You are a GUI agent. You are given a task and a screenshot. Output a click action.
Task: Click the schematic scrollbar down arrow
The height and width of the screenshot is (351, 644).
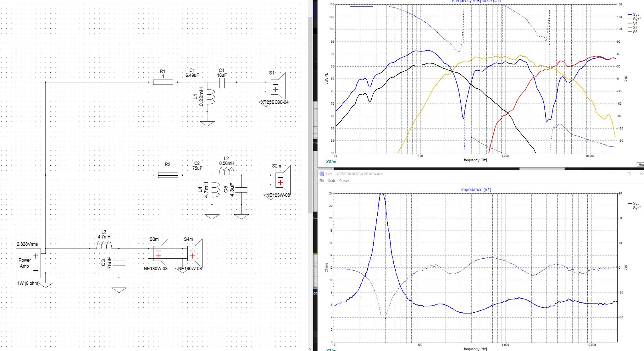pos(310,348)
